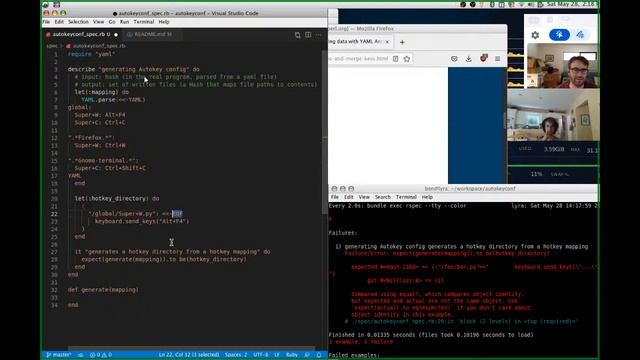Open a new tab in Firefox
The height and width of the screenshot is (360, 640).
[x=402, y=42]
